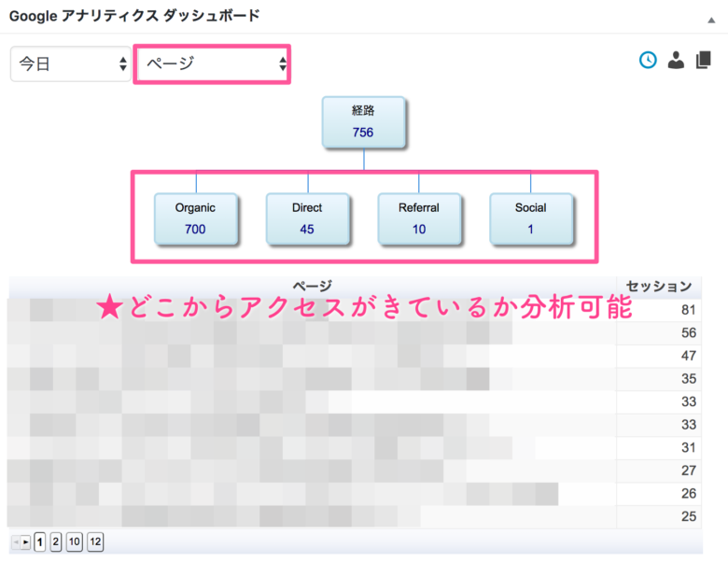Click the session value 27

coord(689,471)
